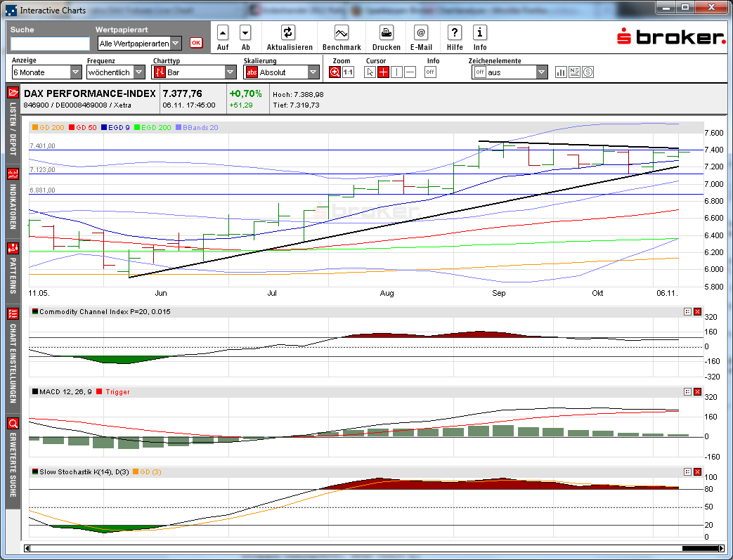Toggle the Info off switch
This screenshot has height=560, width=733.
pos(430,72)
